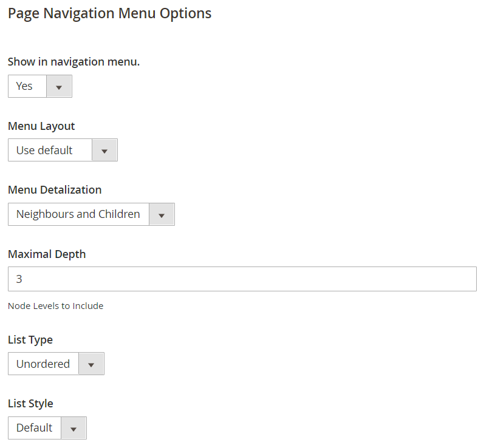Click the 'Maximal Depth' field label

(x=47, y=254)
